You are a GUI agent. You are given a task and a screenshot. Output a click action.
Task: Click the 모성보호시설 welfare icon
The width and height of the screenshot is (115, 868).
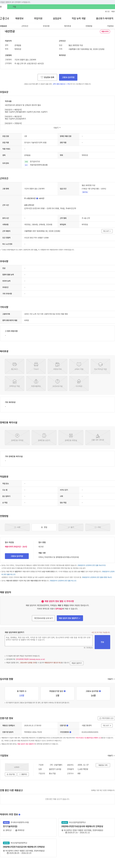[57, 383]
